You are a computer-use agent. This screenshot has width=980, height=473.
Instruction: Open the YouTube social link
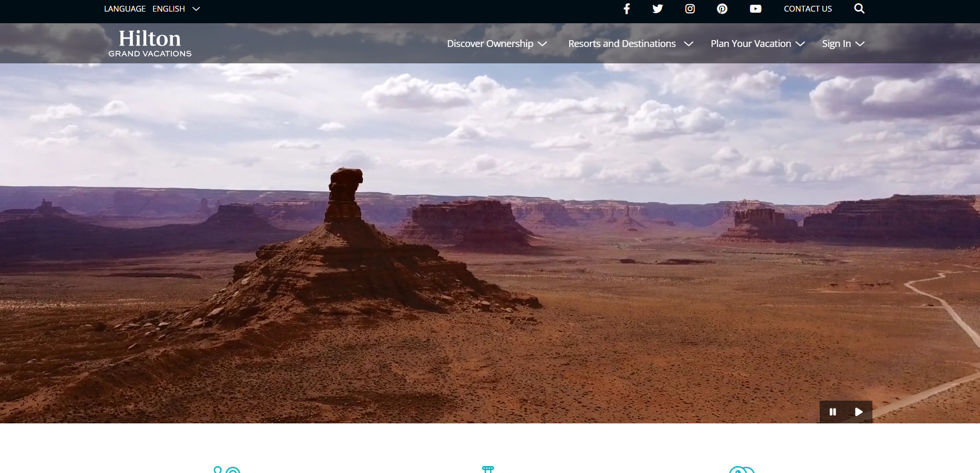click(x=755, y=8)
